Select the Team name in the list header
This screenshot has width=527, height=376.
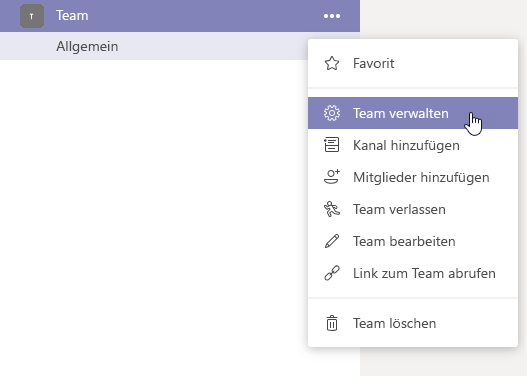click(x=72, y=15)
